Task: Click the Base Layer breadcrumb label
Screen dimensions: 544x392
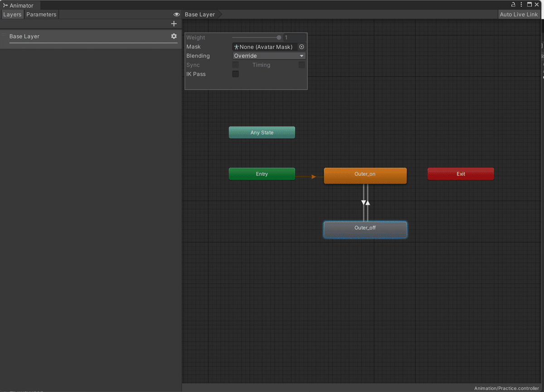Action: [x=199, y=14]
